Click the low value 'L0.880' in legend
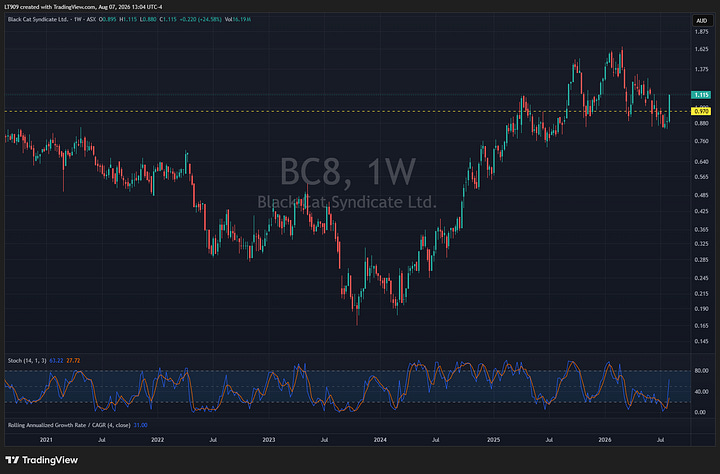 tap(148, 20)
